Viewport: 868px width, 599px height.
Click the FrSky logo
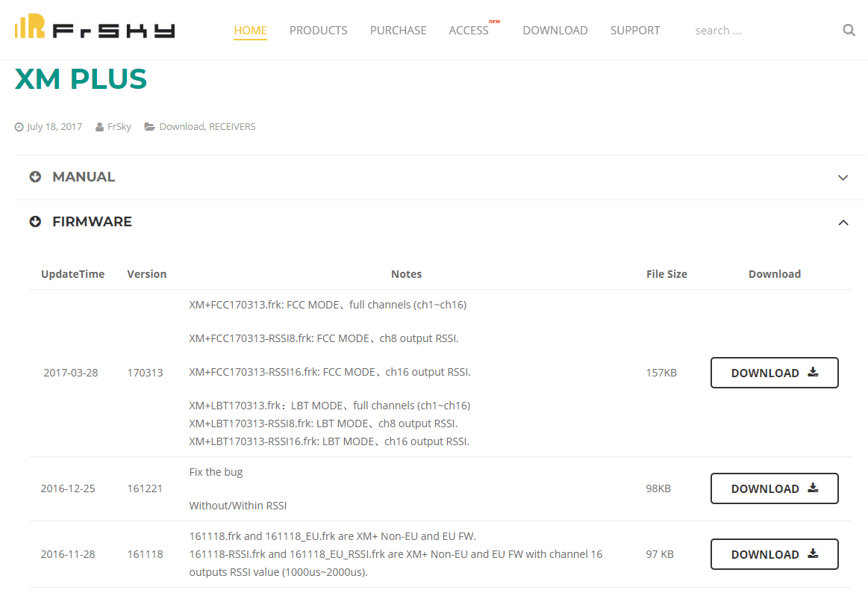[x=95, y=27]
